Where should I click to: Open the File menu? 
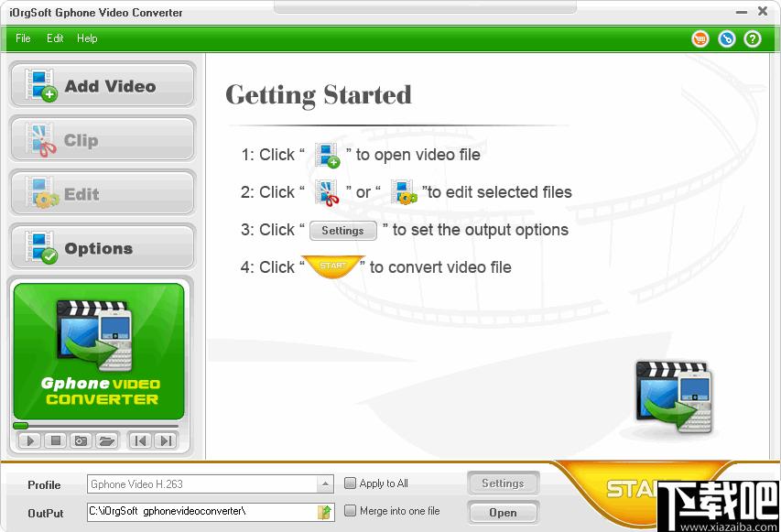point(23,38)
